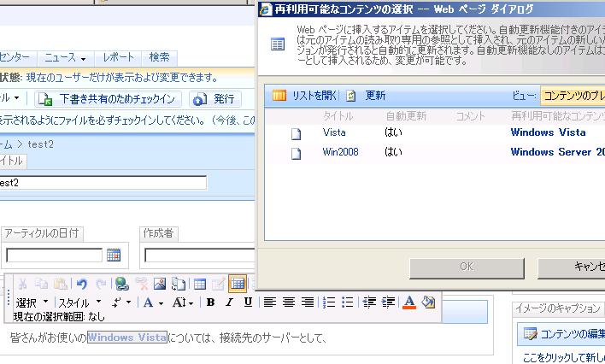Click the Cut scissors icon in editor toolbar

click(x=22, y=285)
